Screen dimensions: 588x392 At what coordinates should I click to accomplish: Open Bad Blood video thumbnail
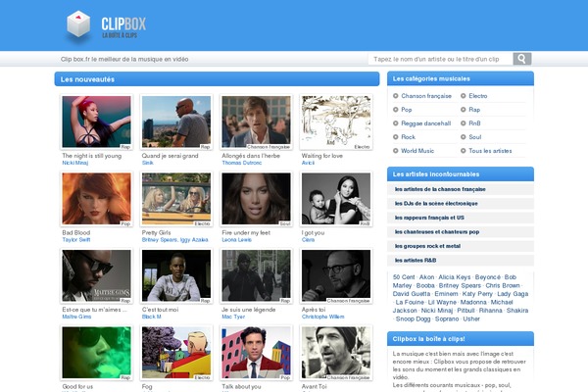tap(96, 199)
